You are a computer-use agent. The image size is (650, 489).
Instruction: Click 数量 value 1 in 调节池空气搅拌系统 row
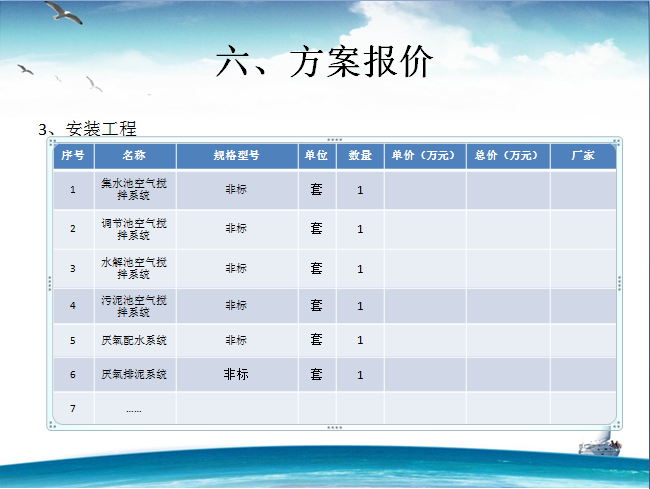point(360,229)
